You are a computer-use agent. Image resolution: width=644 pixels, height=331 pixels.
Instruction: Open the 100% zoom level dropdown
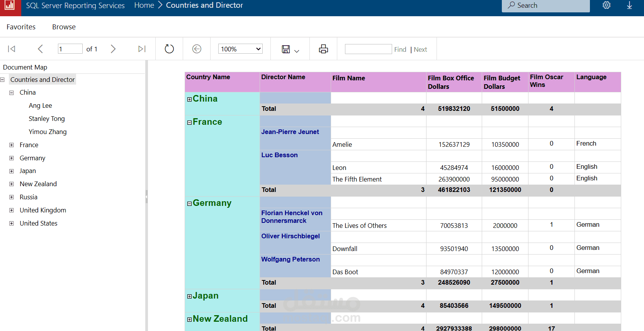[240, 49]
